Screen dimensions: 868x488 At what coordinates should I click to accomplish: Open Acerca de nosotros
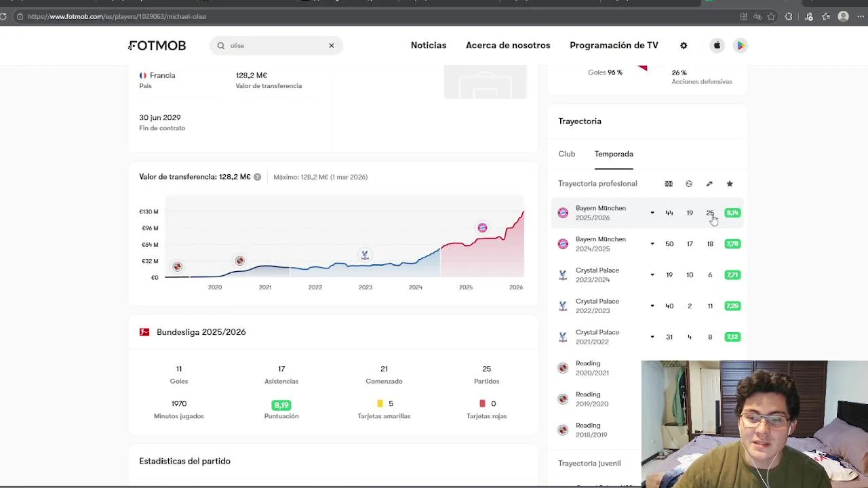pyautogui.click(x=508, y=45)
